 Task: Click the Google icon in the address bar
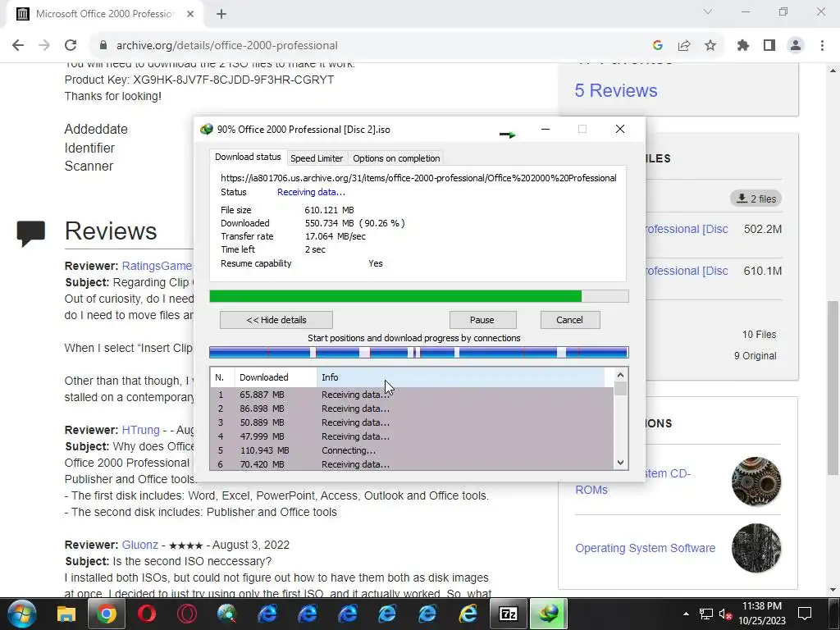pyautogui.click(x=658, y=46)
